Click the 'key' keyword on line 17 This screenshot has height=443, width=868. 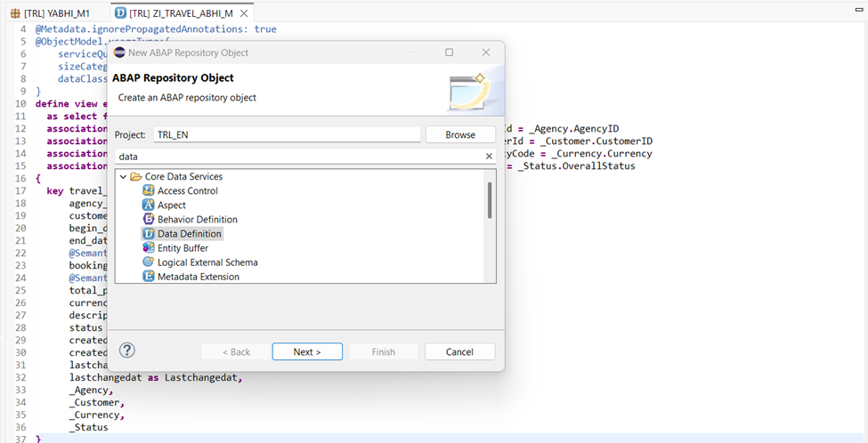tap(55, 191)
